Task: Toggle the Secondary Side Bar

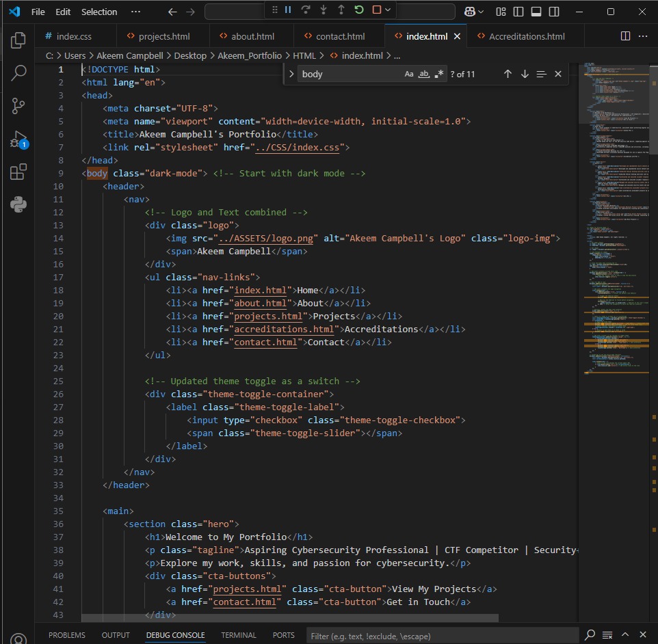Action: [554, 12]
